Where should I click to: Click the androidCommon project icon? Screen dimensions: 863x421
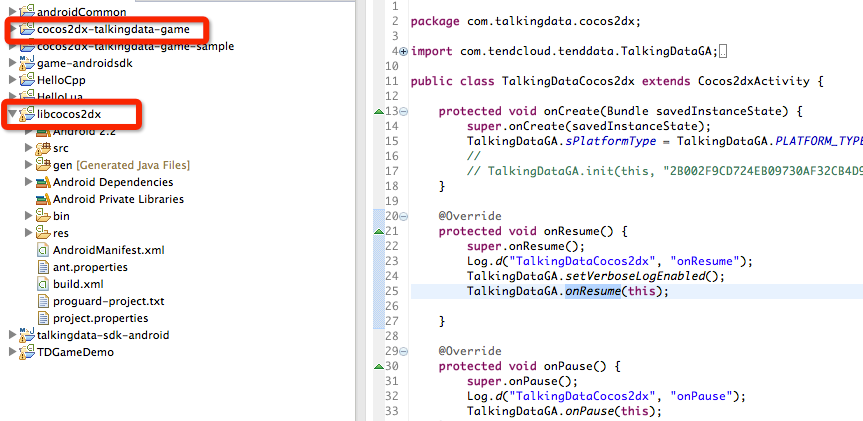(x=27, y=11)
